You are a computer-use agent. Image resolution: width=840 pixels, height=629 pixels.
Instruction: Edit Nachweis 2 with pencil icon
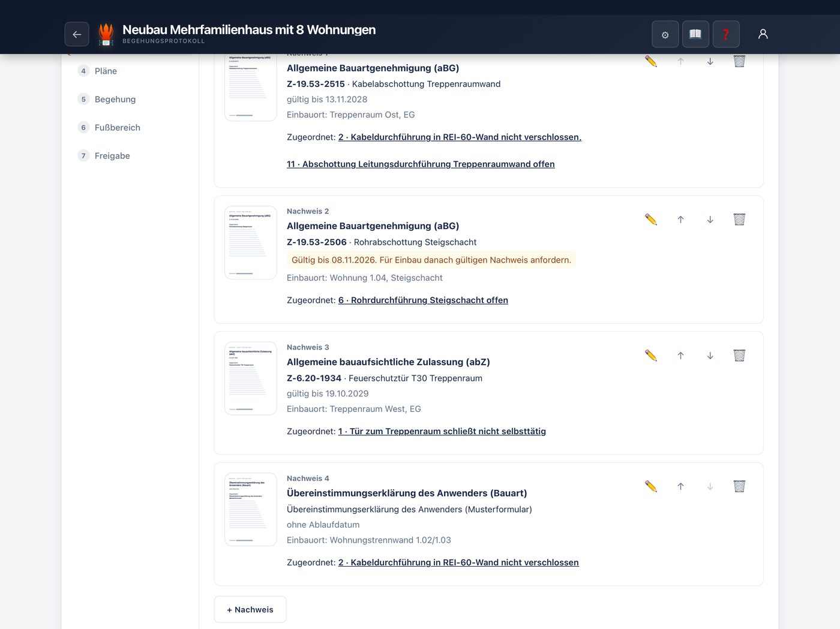(651, 219)
